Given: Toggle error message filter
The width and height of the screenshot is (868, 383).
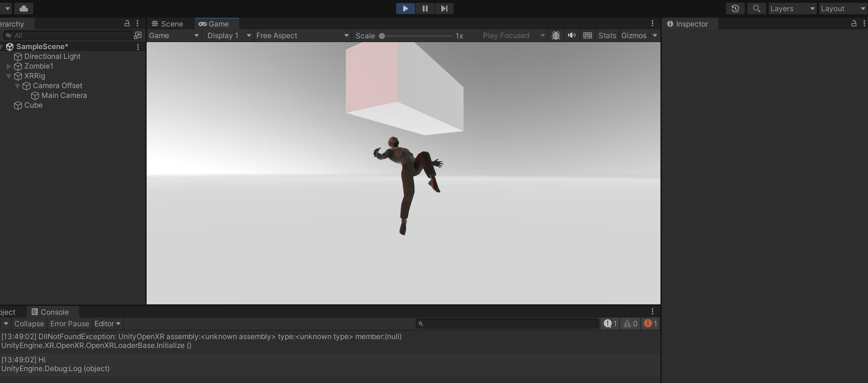Looking at the screenshot, I should [x=650, y=324].
